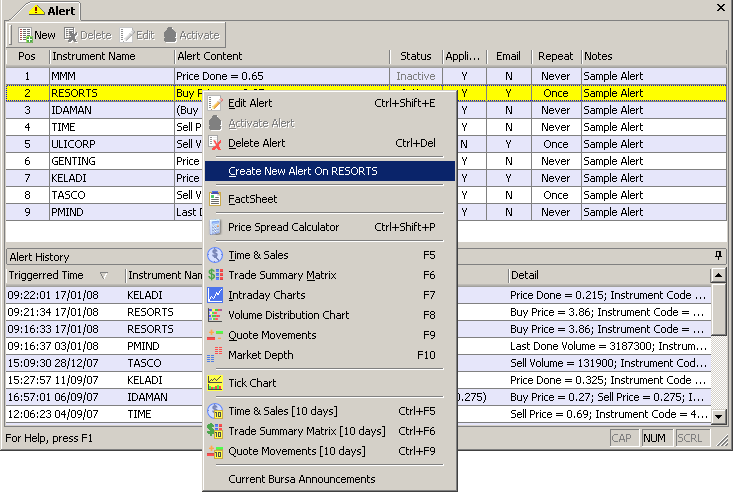Click the Appli... column header
The image size is (734, 492).
[463, 56]
